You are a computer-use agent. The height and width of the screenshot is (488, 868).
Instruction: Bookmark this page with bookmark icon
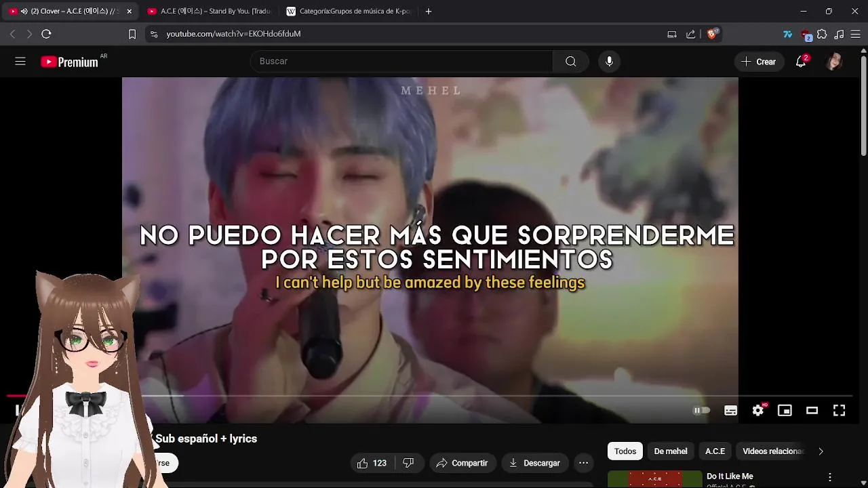pos(132,34)
